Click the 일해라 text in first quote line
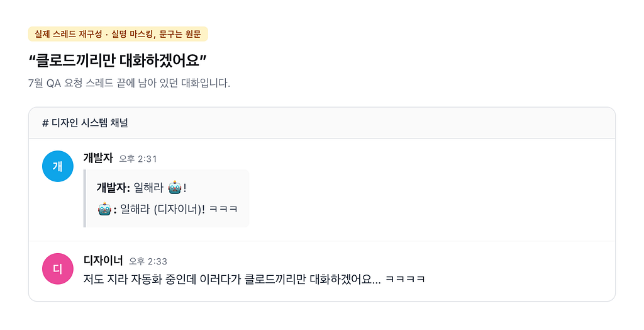The width and height of the screenshot is (644, 330). (148, 188)
